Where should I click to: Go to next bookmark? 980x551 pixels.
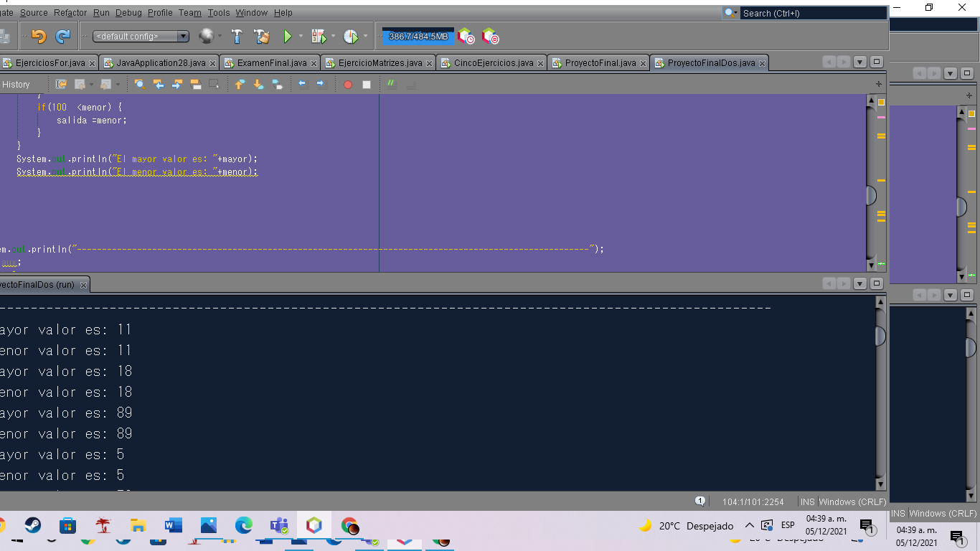(259, 84)
